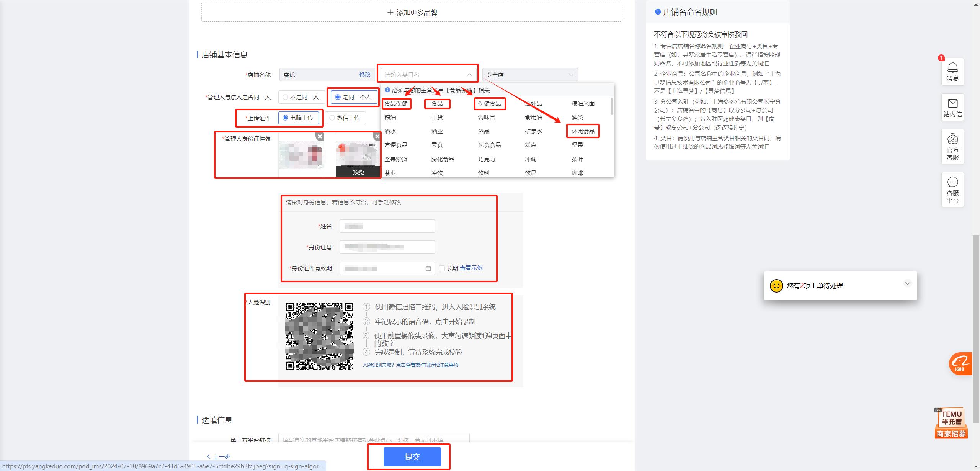Select 食品保健 from the category list

(397, 103)
